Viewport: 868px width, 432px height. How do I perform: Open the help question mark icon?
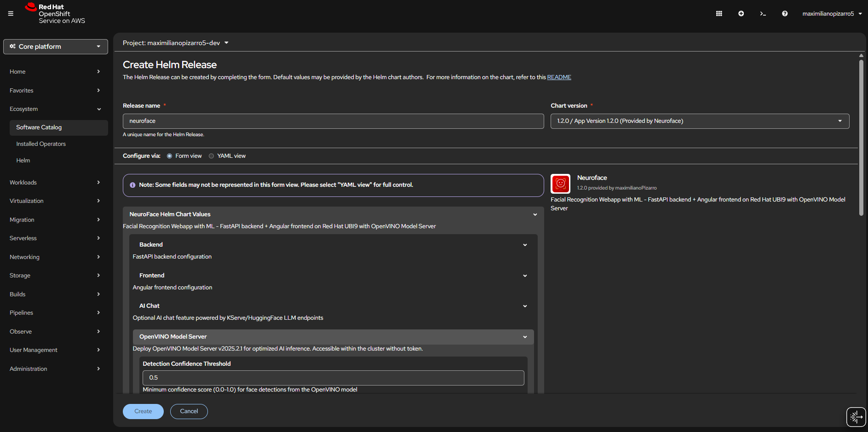pos(785,14)
